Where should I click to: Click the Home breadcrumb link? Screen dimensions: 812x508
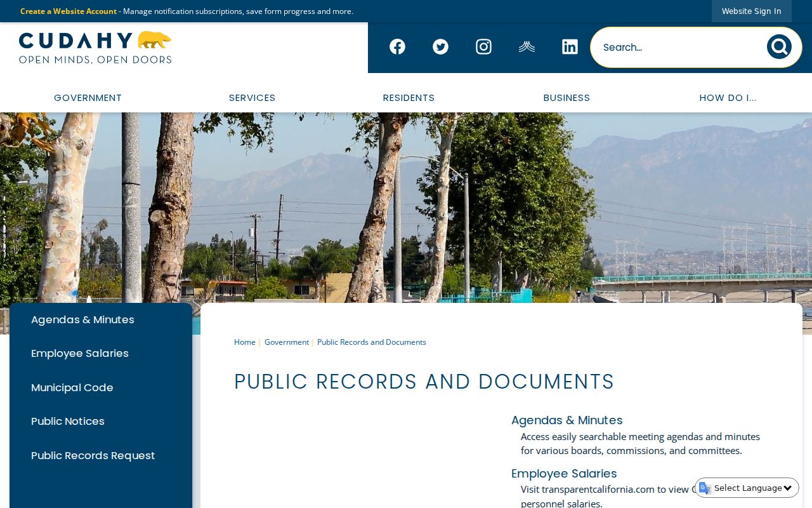(245, 342)
